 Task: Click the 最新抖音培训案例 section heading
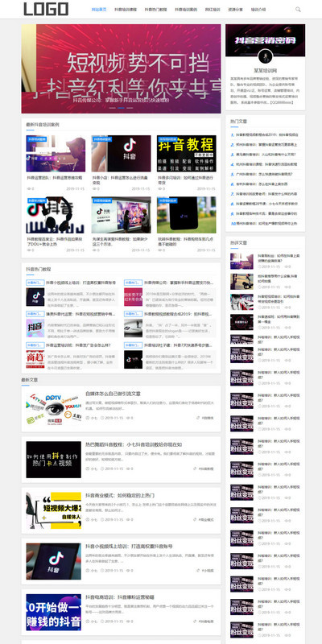pos(43,125)
